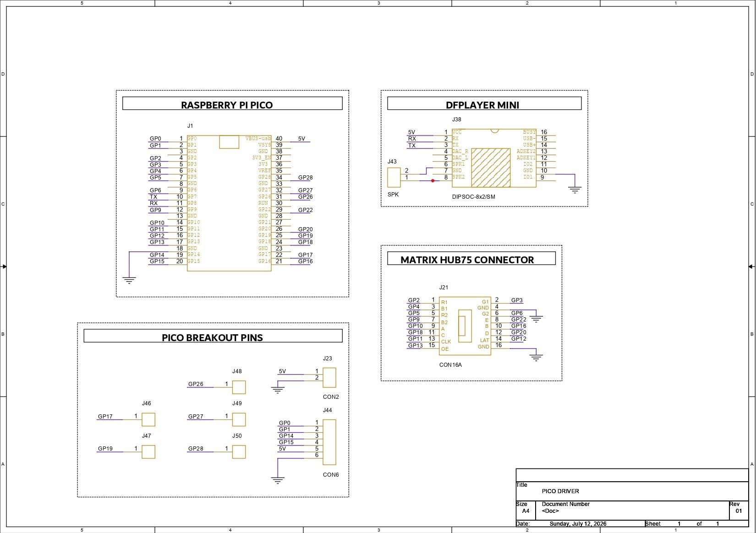
Task: Click the USB+ pin name on the DFPlayer
Action: tap(529, 145)
